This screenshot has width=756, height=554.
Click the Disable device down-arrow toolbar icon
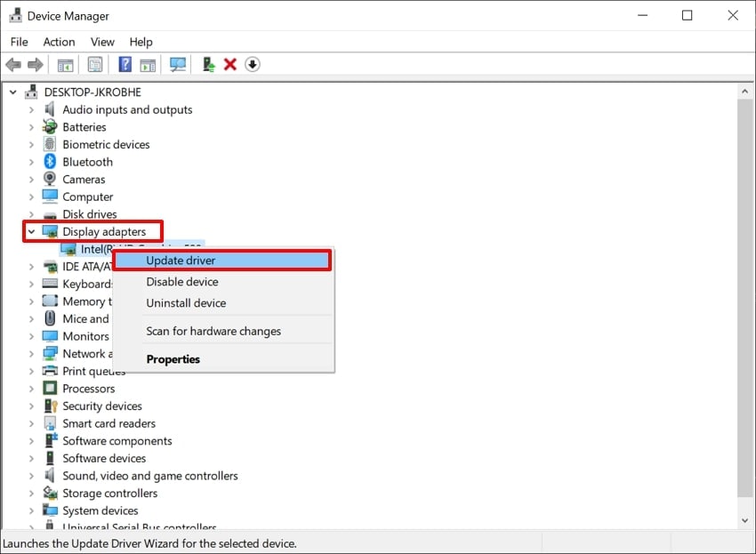coord(252,63)
